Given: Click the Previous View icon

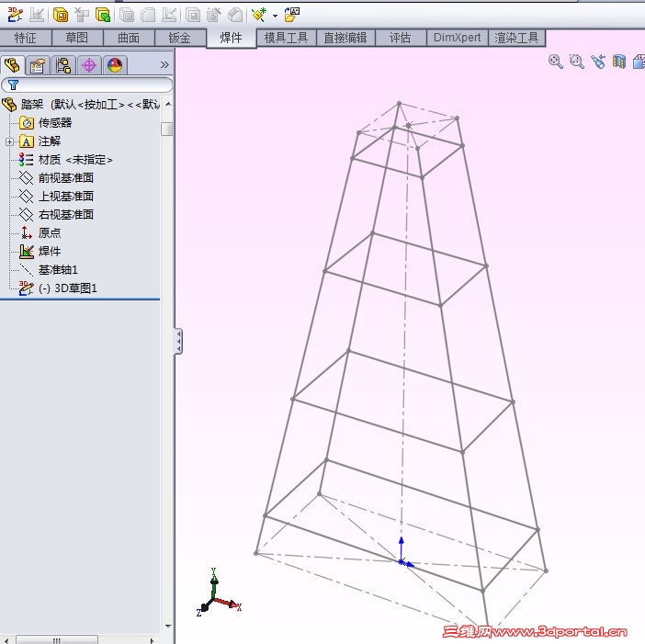Looking at the screenshot, I should (x=598, y=62).
